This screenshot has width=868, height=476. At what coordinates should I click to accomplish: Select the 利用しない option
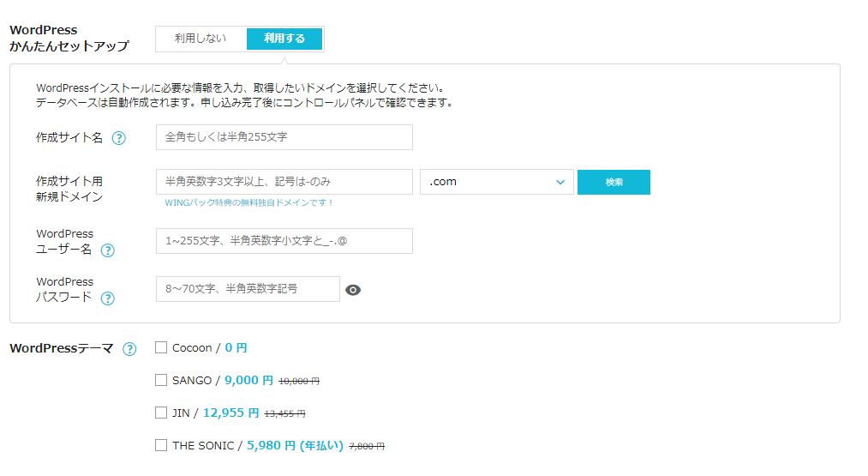click(201, 39)
